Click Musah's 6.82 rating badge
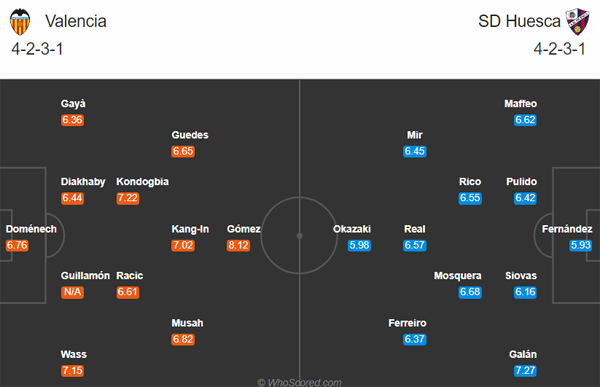Screen dimensions: 600x387 (183, 339)
